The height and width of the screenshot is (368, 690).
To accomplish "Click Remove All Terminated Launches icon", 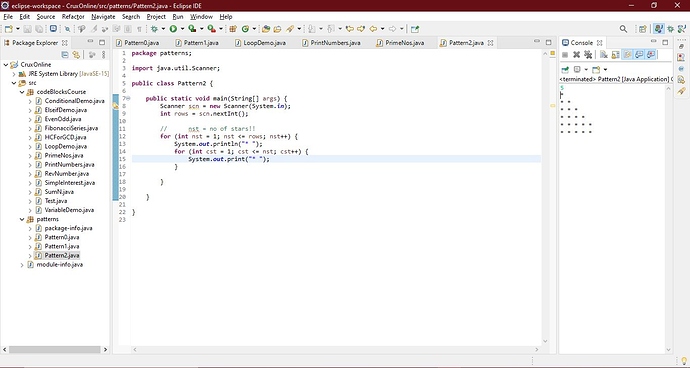I will (x=588, y=55).
